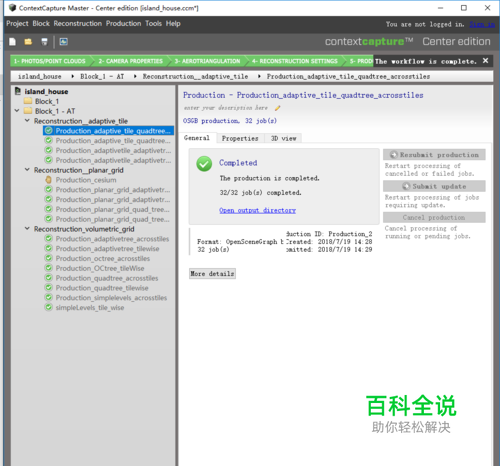This screenshot has width=500, height=466.
Task: Click island_house in the breadcrumb bar
Action: click(x=40, y=77)
